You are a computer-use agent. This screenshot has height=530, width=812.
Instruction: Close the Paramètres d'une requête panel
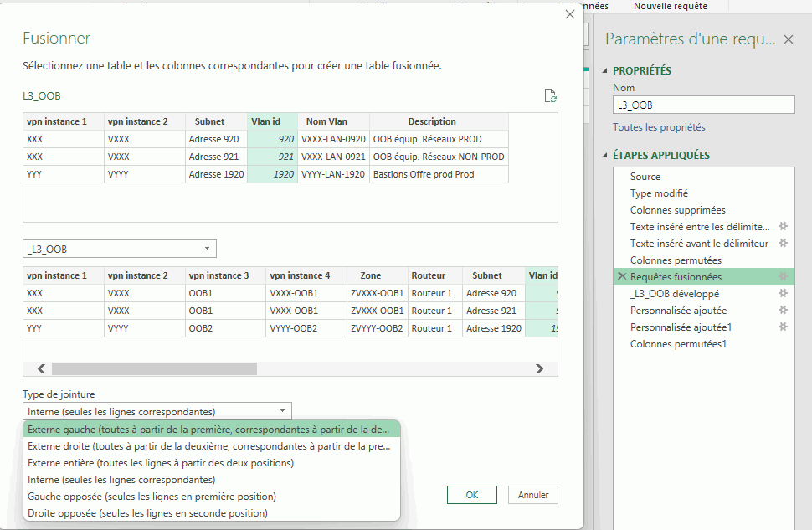(788, 39)
